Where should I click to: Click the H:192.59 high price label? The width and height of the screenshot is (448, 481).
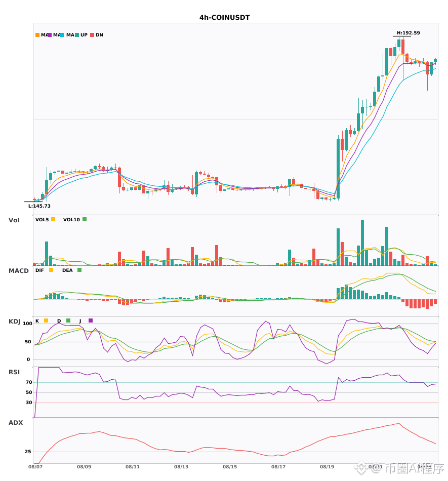pos(408,33)
